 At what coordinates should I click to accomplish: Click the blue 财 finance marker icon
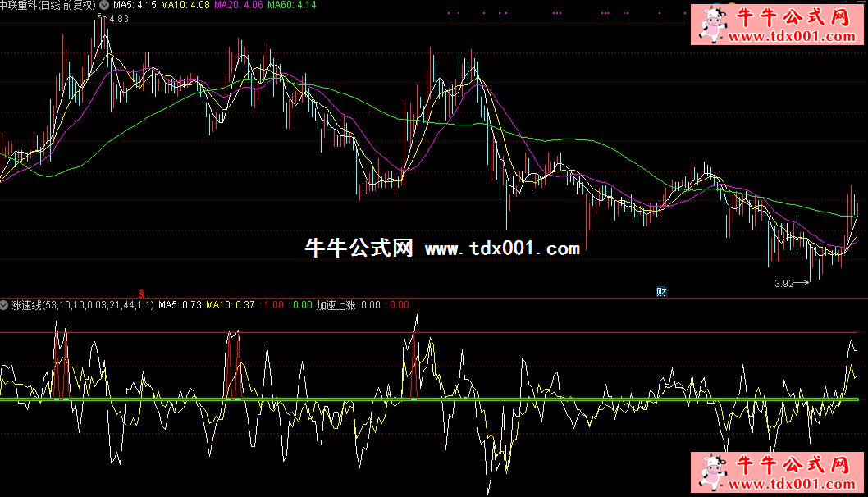tap(660, 292)
